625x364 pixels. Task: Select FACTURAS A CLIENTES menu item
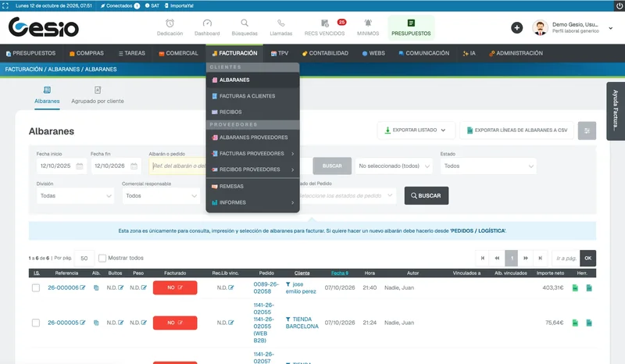pyautogui.click(x=252, y=96)
